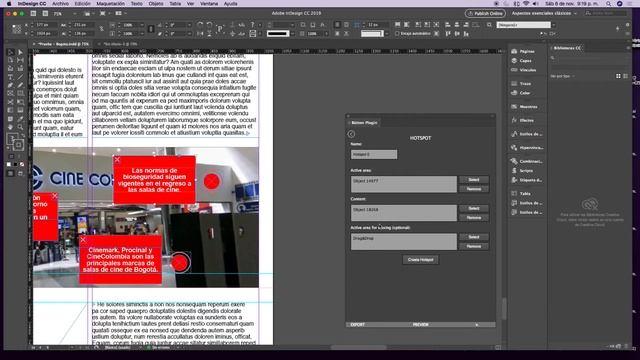The image size is (640, 360).
Task: Select the Direct Selection tool
Action: click(x=20, y=52)
